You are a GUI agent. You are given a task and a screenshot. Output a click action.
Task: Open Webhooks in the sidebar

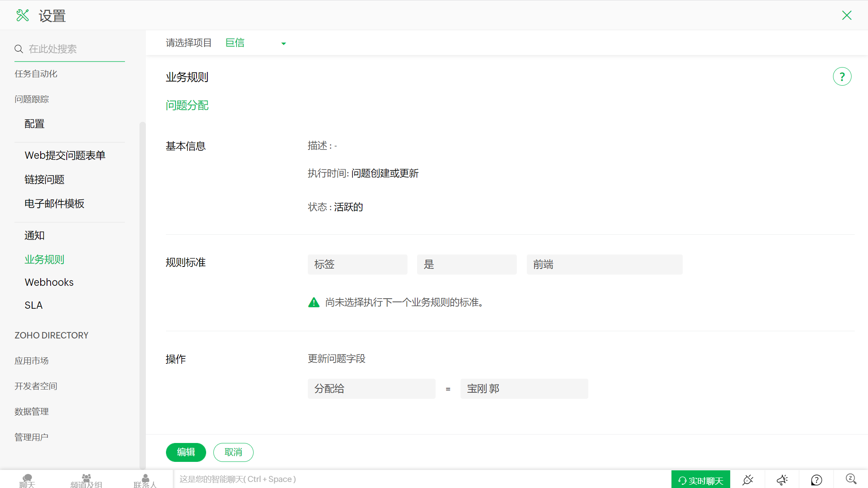pyautogui.click(x=49, y=282)
